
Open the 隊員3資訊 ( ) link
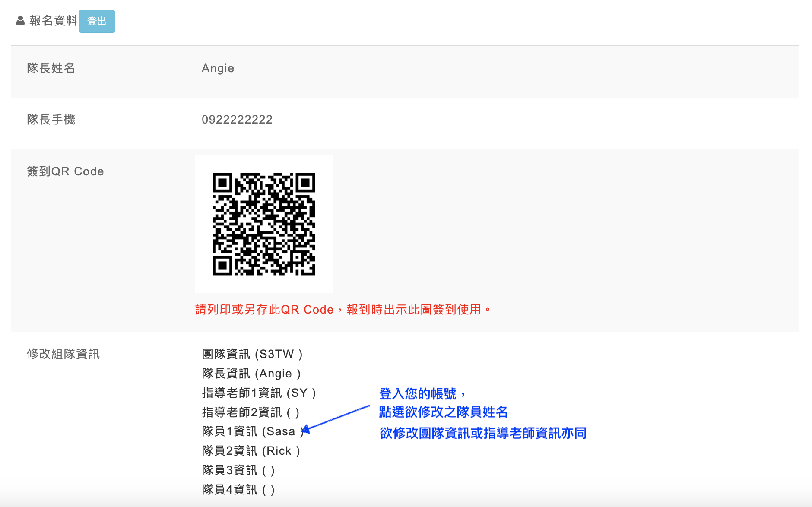tap(238, 470)
